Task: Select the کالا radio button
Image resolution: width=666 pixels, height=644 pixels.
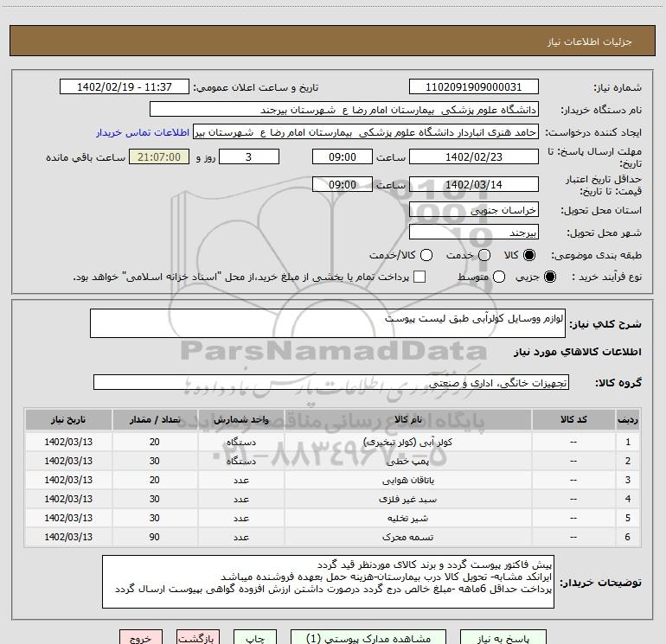Action: tap(529, 255)
